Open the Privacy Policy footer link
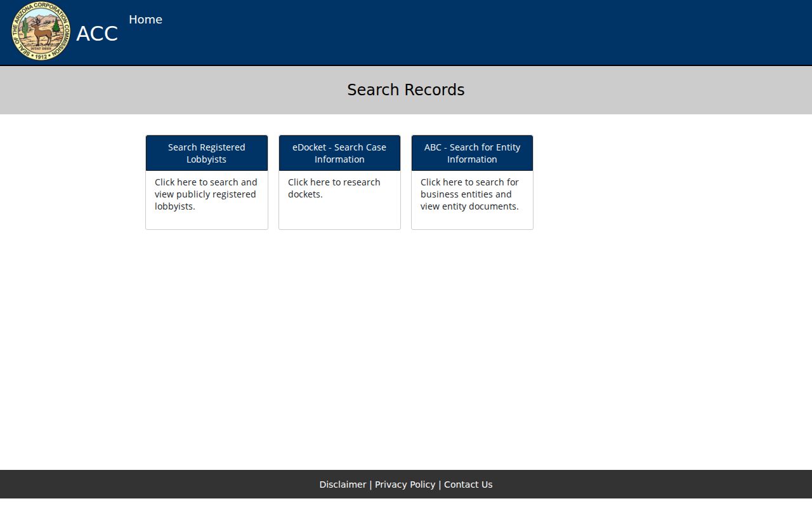 click(x=405, y=485)
